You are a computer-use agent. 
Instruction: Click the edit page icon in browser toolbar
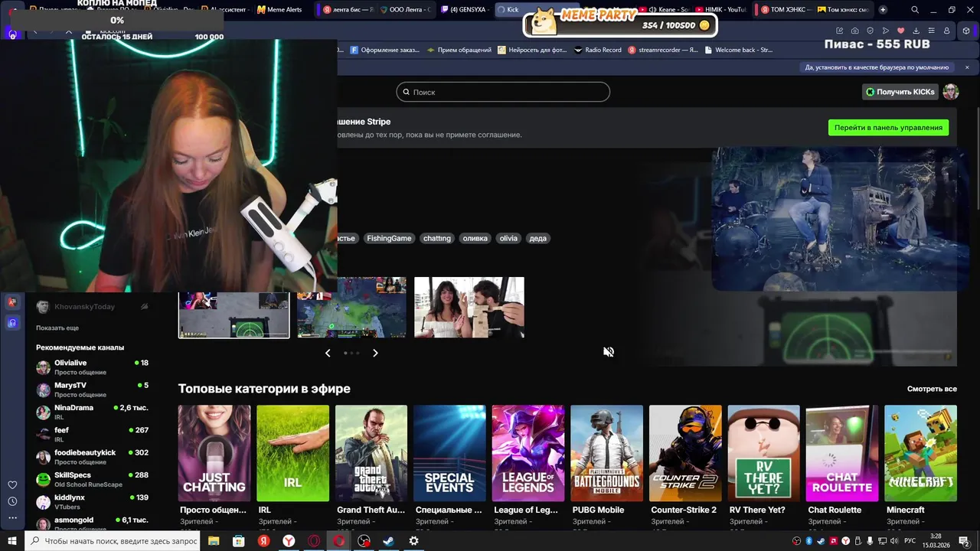(x=839, y=31)
